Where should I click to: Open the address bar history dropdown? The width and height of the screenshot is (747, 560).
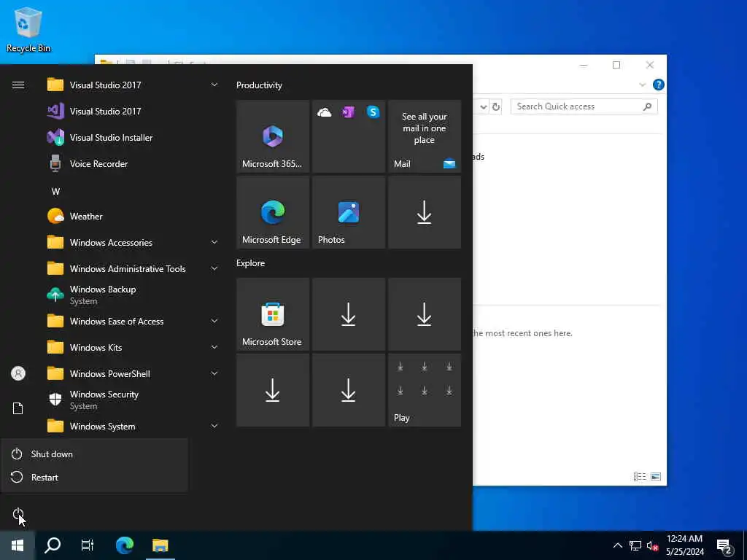[x=484, y=106]
